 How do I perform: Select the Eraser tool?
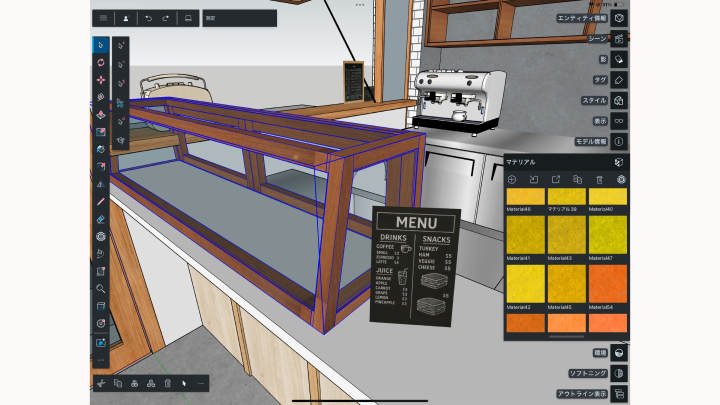[x=101, y=219]
